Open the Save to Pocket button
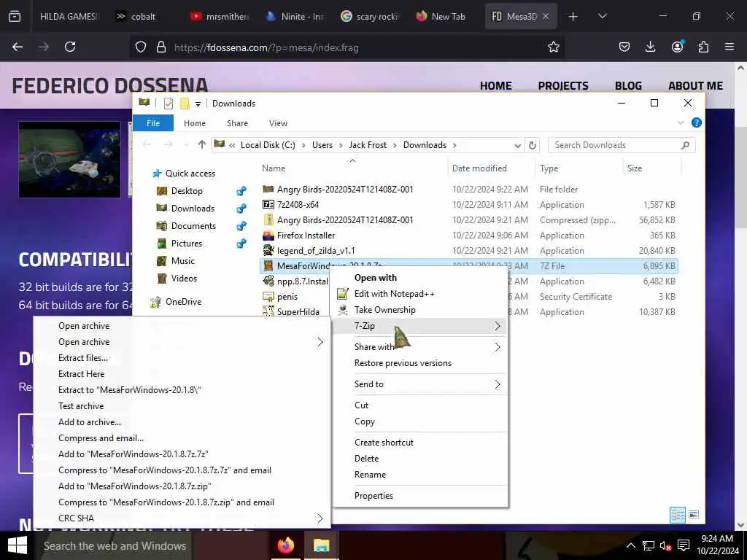Viewport: 747px width, 560px height. click(x=624, y=47)
